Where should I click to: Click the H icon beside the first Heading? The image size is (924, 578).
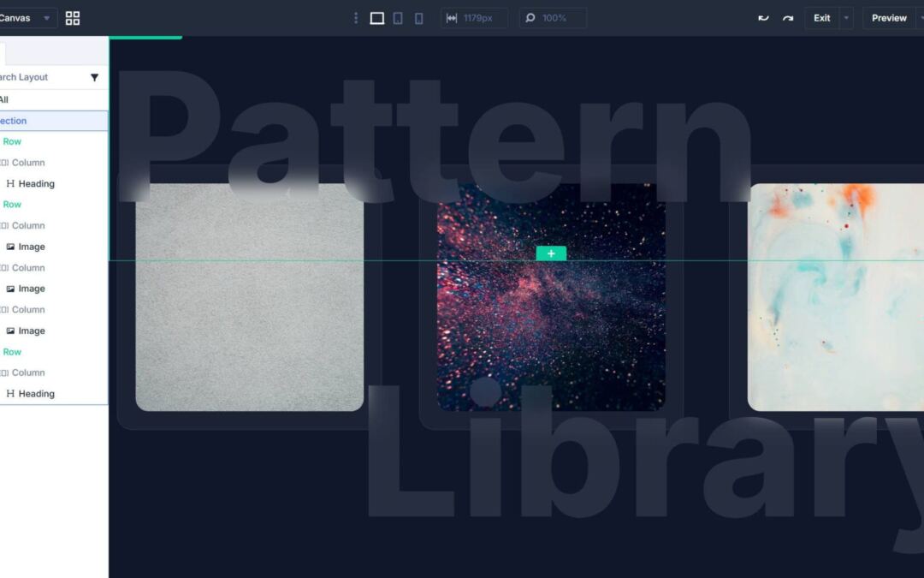point(11,183)
